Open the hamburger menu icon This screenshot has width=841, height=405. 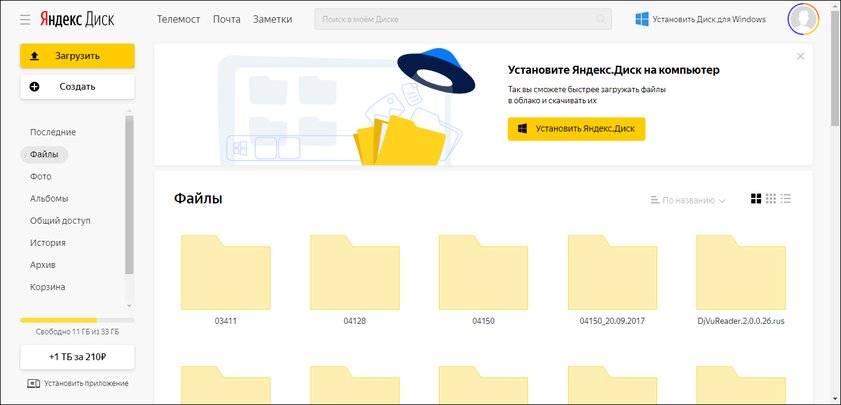point(25,20)
